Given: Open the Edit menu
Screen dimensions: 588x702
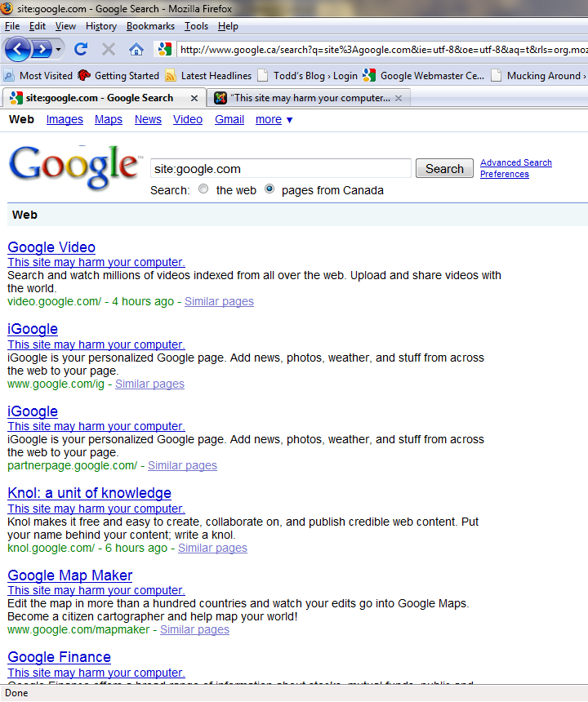Looking at the screenshot, I should coord(38,26).
